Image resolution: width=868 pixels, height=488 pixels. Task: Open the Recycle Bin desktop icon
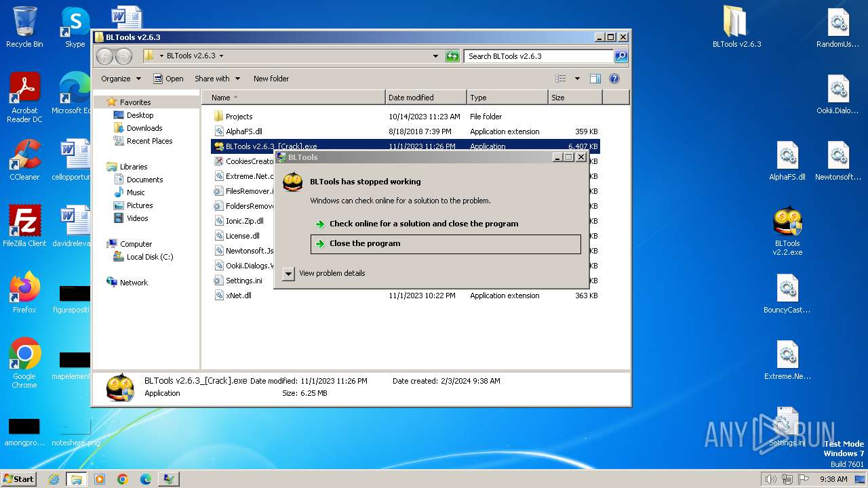24,27
